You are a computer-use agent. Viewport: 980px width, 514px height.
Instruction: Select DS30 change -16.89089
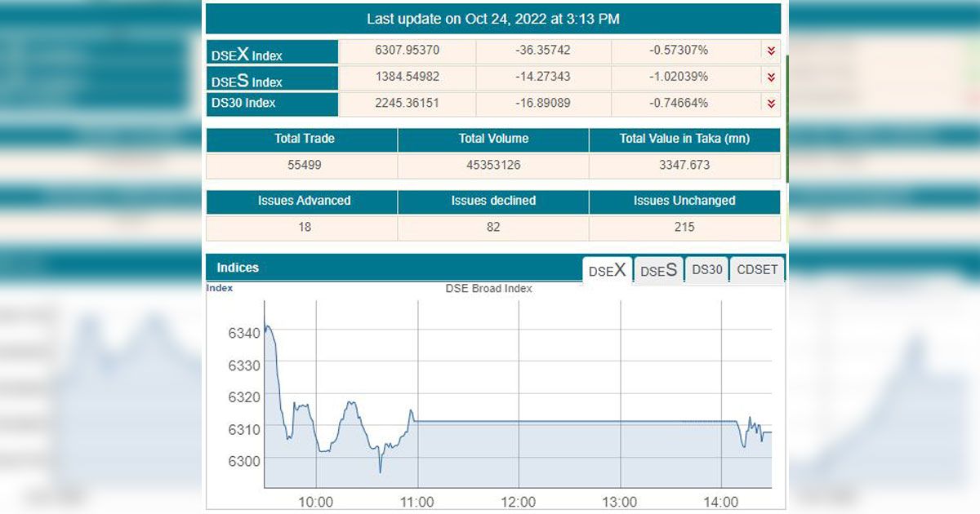[543, 104]
